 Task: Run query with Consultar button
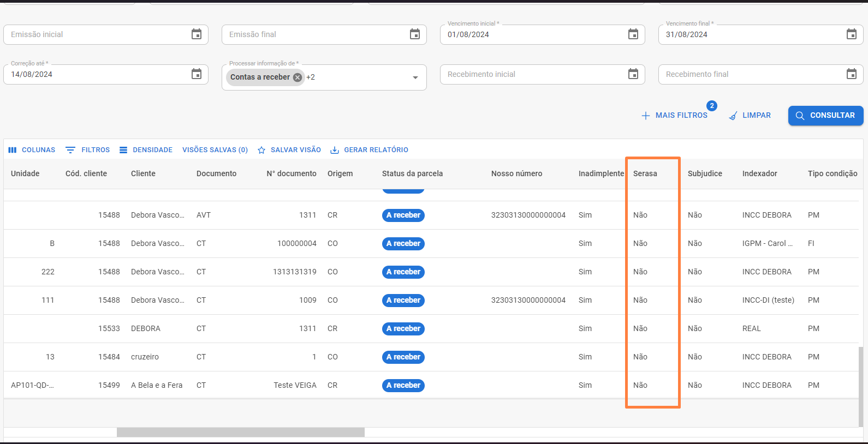click(x=825, y=116)
